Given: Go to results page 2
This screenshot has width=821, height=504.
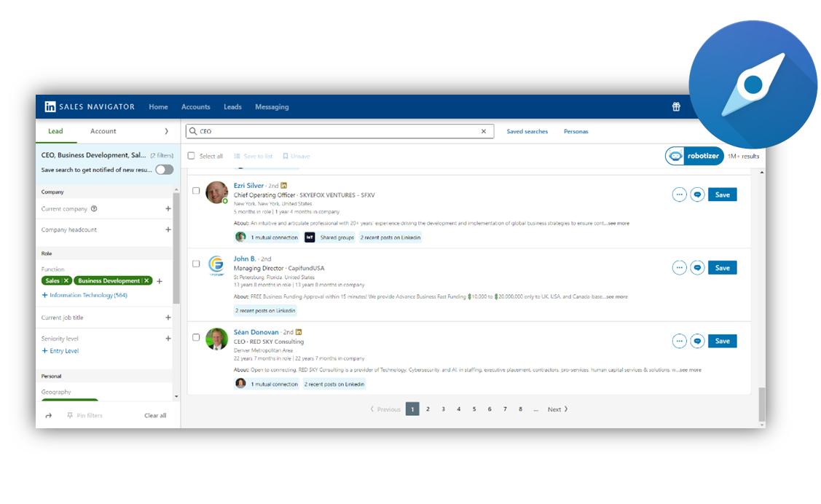Looking at the screenshot, I should tap(428, 409).
